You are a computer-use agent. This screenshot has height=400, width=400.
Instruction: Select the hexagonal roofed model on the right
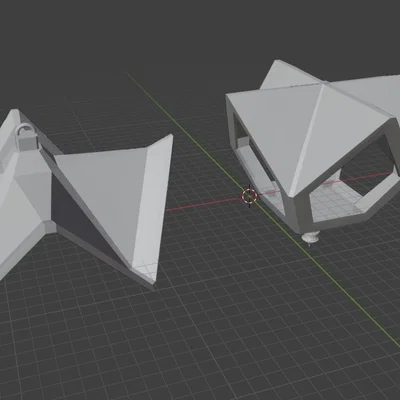click(313, 148)
